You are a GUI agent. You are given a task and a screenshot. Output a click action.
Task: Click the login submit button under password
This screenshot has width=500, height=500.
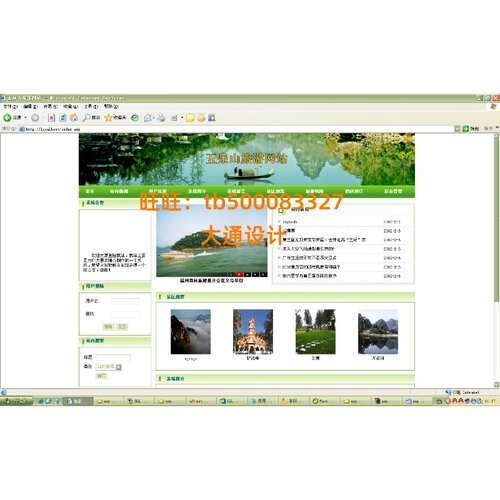tap(108, 327)
